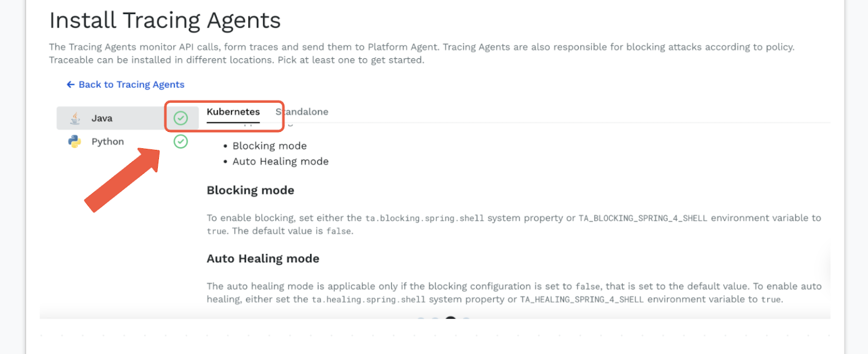This screenshot has width=868, height=354.
Task: Click the blue back arrow icon
Action: (71, 85)
